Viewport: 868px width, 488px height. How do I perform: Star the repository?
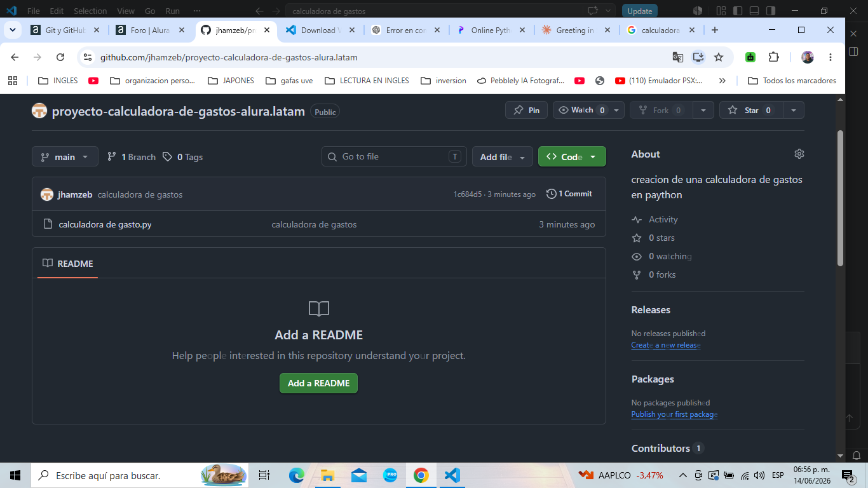coord(750,110)
